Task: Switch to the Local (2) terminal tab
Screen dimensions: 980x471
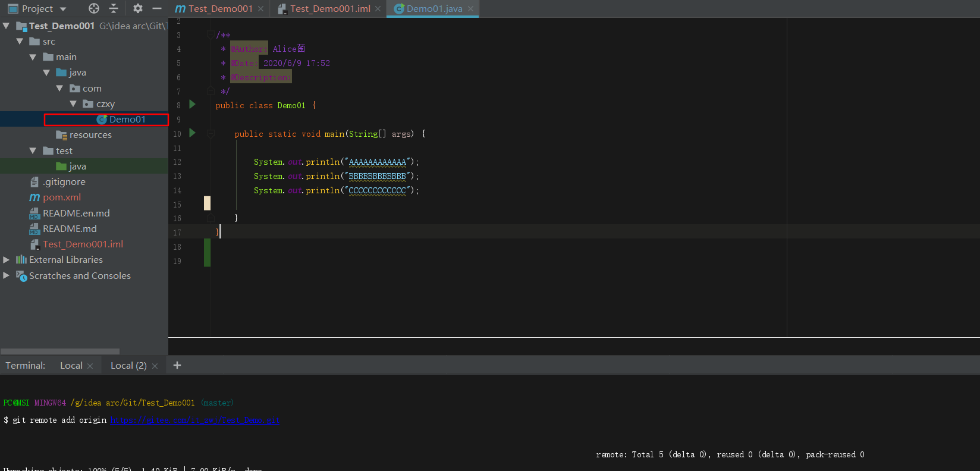Action: click(128, 366)
